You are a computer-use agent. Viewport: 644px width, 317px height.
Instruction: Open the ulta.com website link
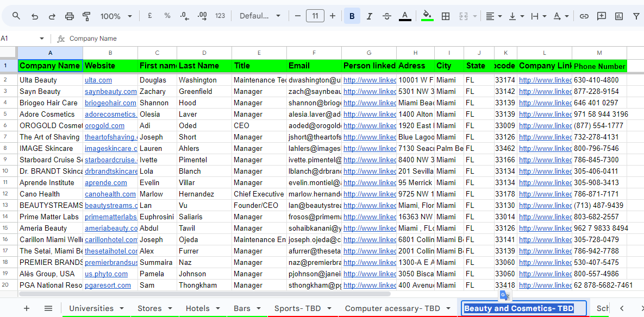(x=98, y=80)
